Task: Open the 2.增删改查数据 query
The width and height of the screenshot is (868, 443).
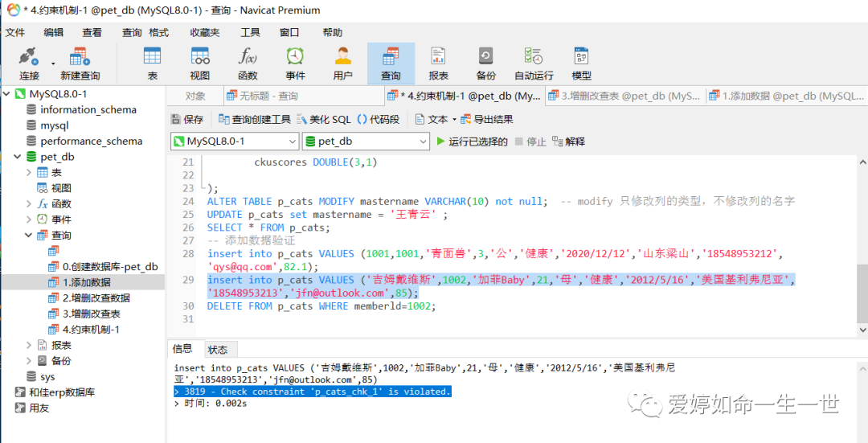Action: [x=96, y=298]
